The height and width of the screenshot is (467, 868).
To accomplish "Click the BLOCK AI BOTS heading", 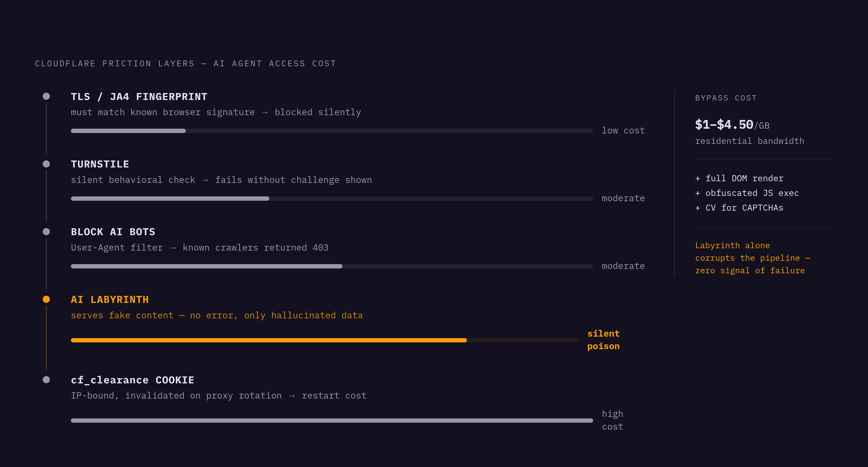I will [113, 232].
